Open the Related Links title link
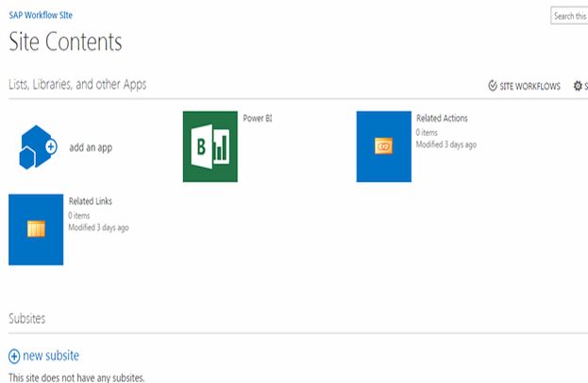588x383 pixels. pos(91,201)
